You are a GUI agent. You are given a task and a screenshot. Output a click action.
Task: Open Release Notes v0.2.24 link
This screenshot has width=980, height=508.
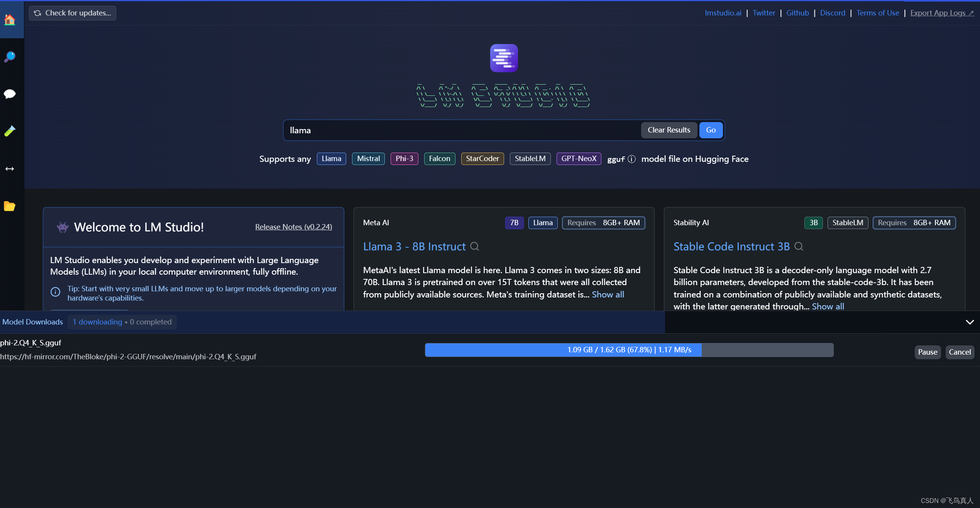pyautogui.click(x=293, y=227)
